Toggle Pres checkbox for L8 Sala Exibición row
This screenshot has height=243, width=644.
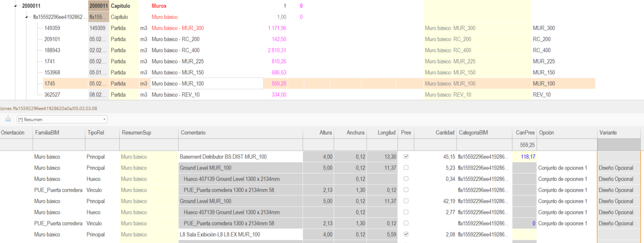coord(406,234)
